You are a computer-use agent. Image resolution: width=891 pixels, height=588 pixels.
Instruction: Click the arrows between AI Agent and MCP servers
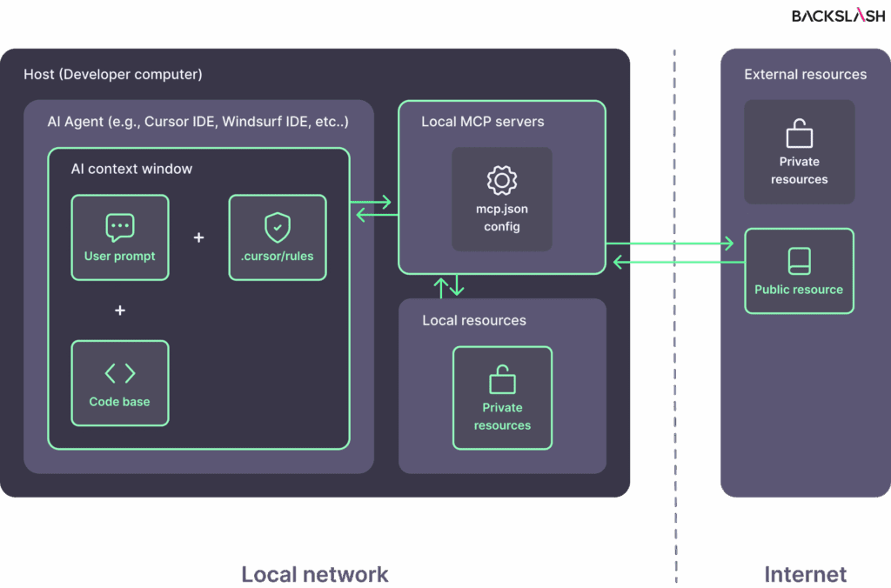(374, 209)
